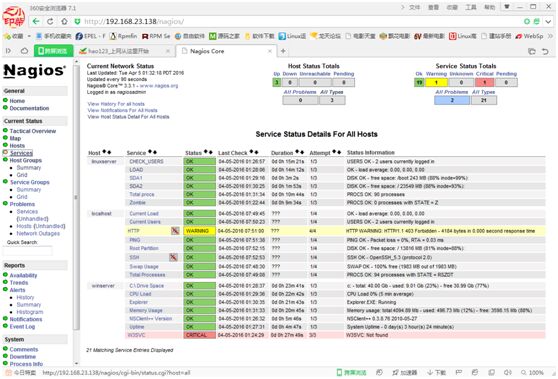Click the sidebar vertical scrollbar
This screenshot has width=558, height=379.
point(76,199)
